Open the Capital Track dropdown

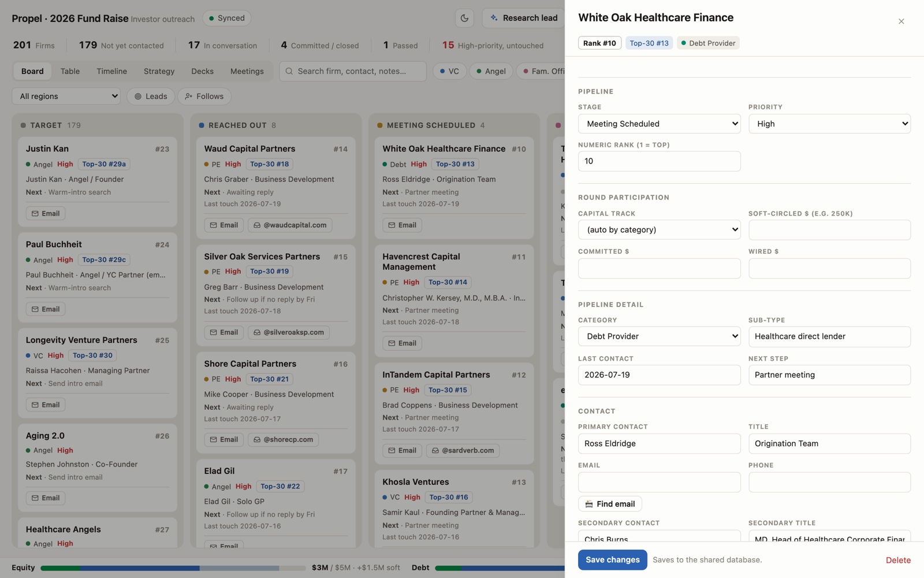pyautogui.click(x=659, y=229)
